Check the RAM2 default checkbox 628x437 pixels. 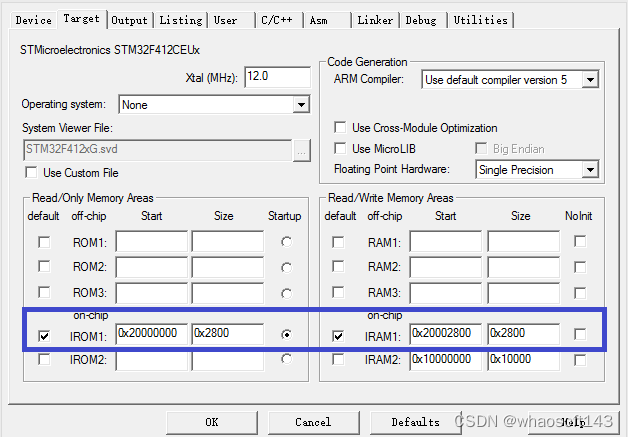[338, 267]
